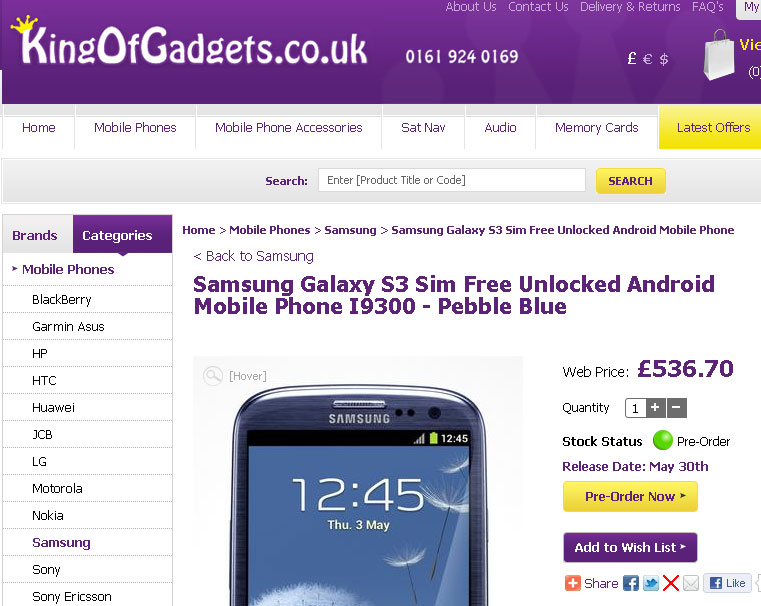Switch currency to Dollar symbol

[x=664, y=59]
